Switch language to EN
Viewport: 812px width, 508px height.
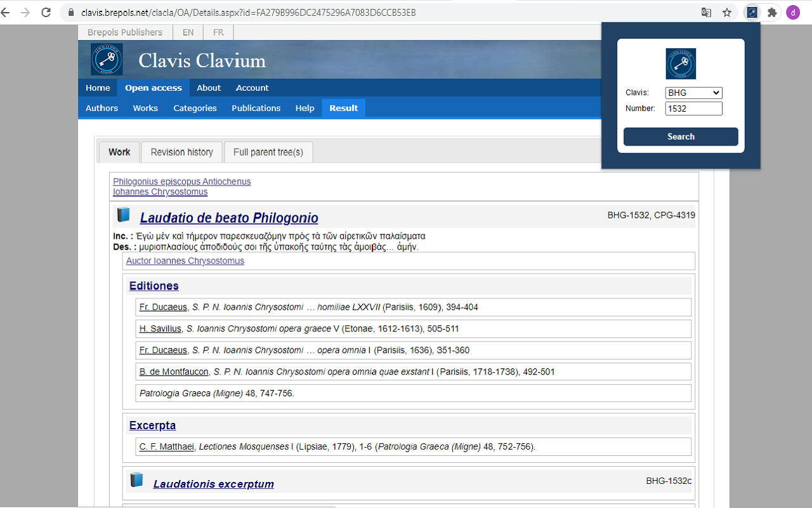pyautogui.click(x=188, y=32)
